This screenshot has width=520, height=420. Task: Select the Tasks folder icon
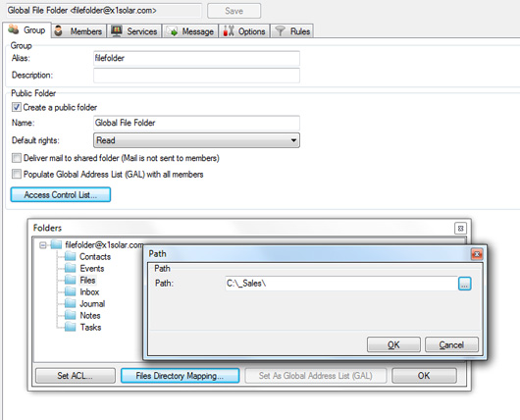click(70, 327)
